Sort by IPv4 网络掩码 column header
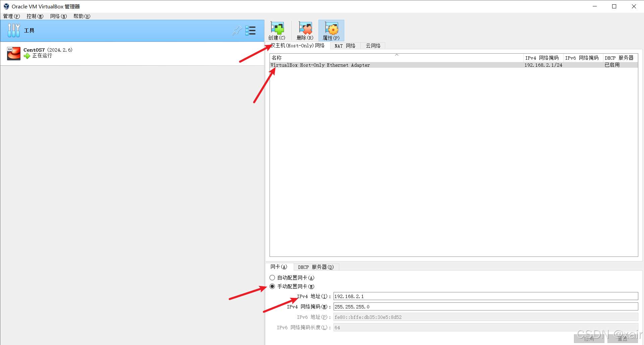Image resolution: width=644 pixels, height=345 pixels. (543, 58)
